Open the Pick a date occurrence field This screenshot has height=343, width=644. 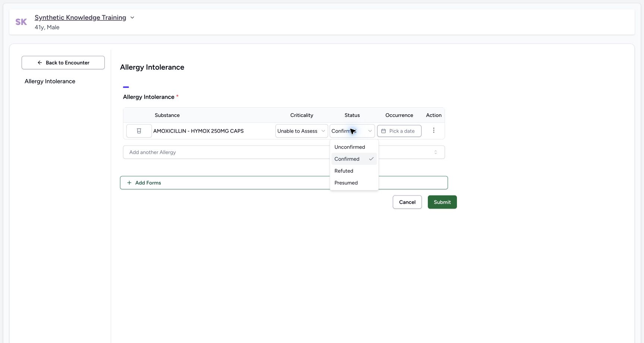[x=399, y=131]
